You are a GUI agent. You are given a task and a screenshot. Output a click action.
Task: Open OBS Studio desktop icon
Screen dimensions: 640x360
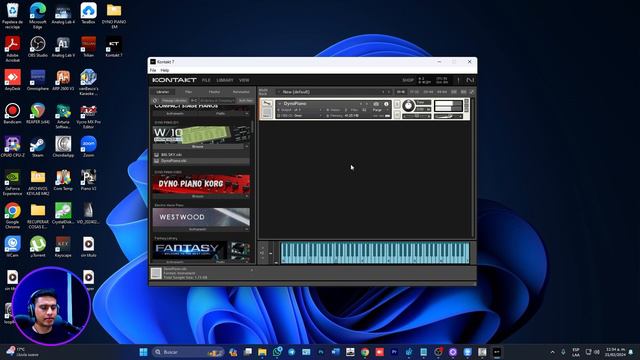point(38,47)
